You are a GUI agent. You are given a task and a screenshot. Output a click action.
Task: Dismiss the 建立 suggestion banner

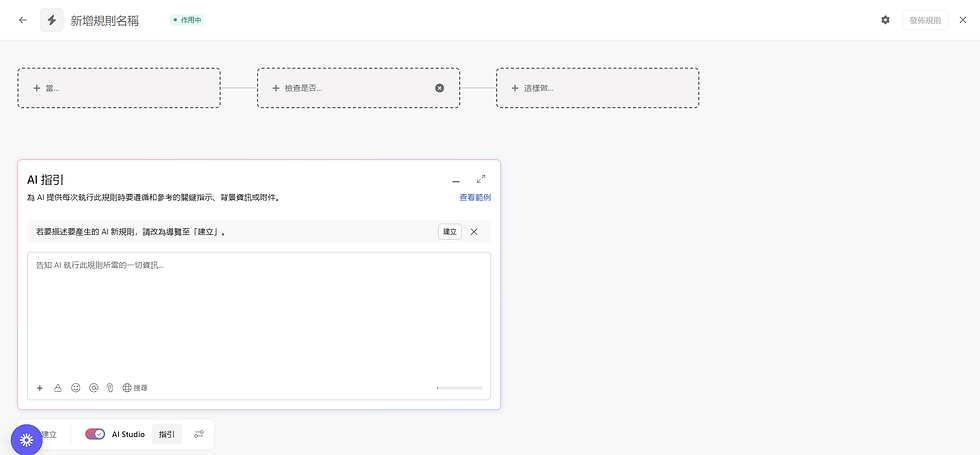474,232
